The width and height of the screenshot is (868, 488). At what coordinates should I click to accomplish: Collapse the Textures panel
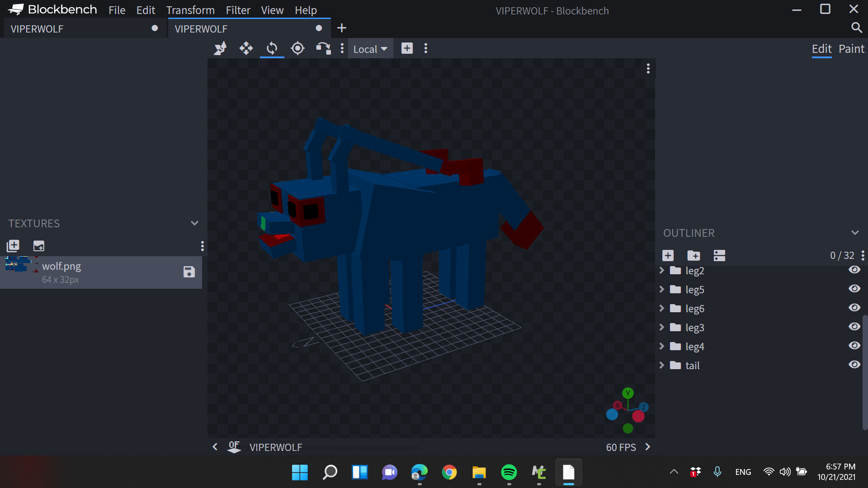tap(194, 223)
